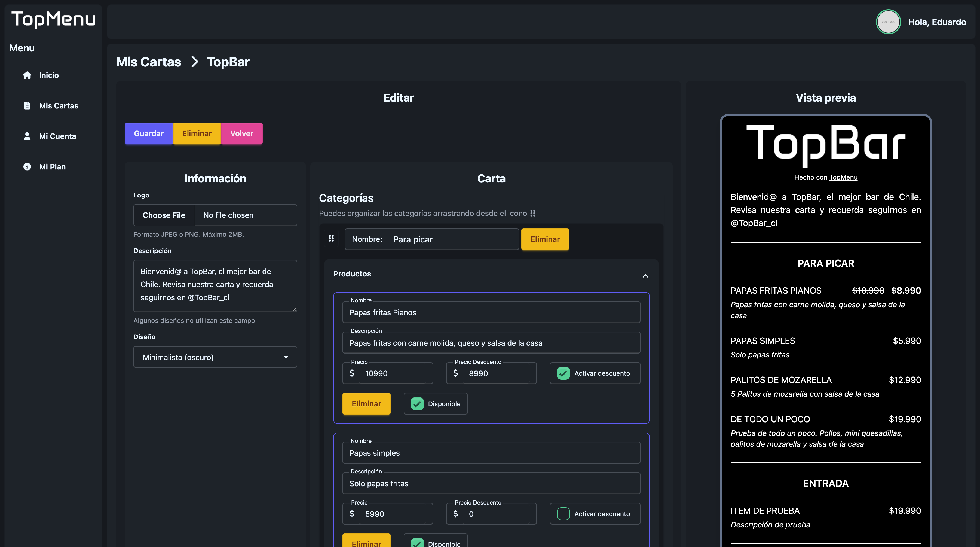Open the Diseño Minimalista (oscuro) dropdown
This screenshot has height=547, width=980.
coord(215,357)
